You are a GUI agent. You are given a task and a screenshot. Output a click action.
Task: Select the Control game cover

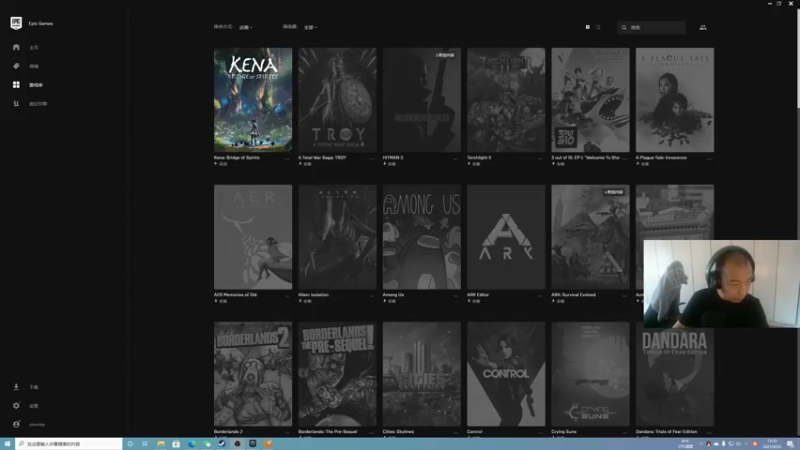point(506,374)
